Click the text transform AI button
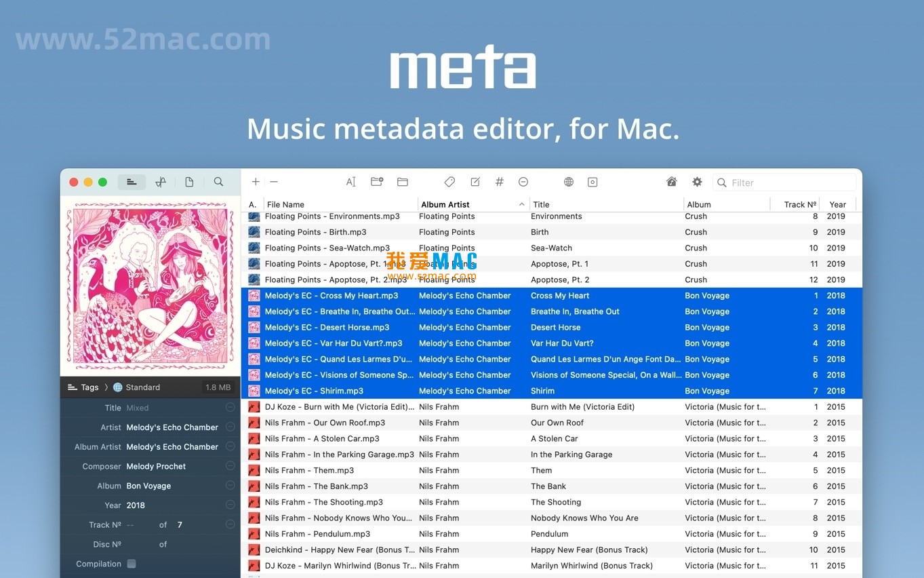The height and width of the screenshot is (578, 924). click(350, 182)
